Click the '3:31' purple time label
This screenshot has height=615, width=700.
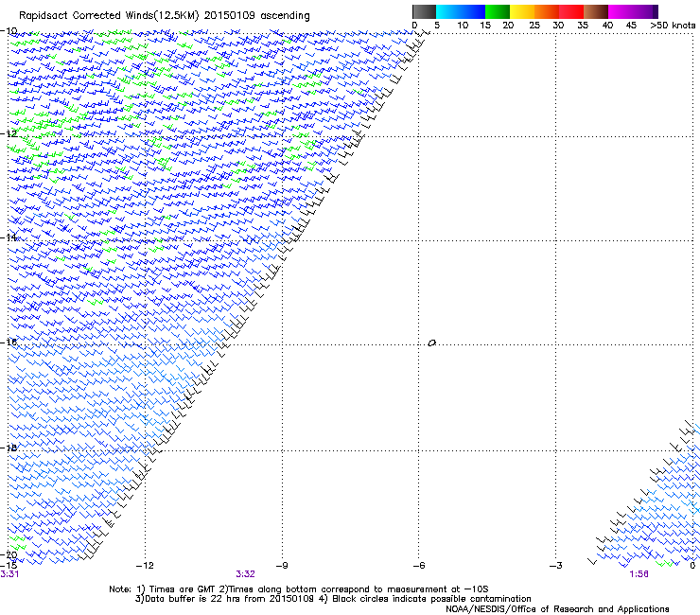(9, 574)
